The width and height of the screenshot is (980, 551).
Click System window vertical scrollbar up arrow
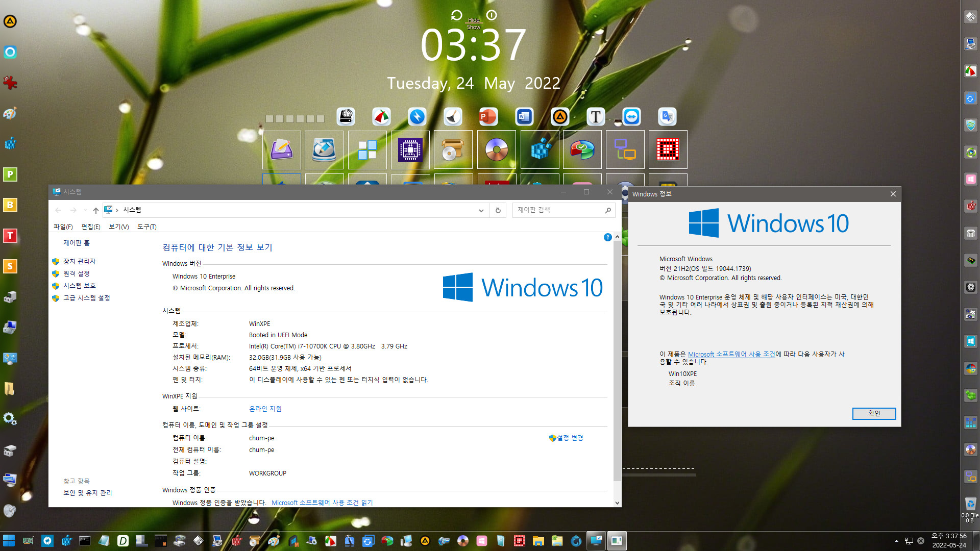point(617,237)
